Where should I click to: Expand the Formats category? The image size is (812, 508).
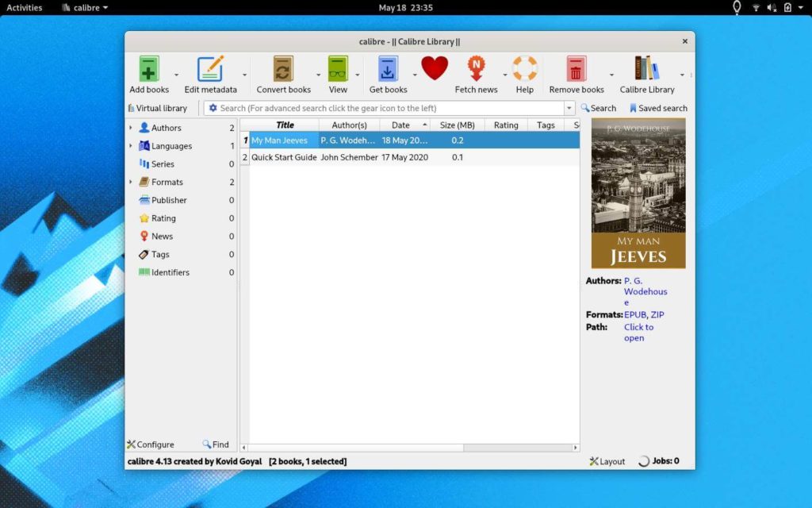point(131,182)
